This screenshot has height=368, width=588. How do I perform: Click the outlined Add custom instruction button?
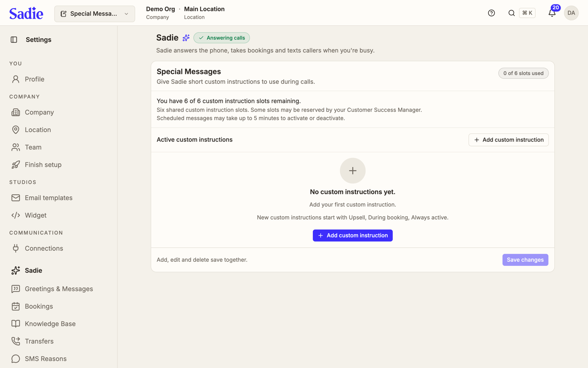tap(508, 140)
